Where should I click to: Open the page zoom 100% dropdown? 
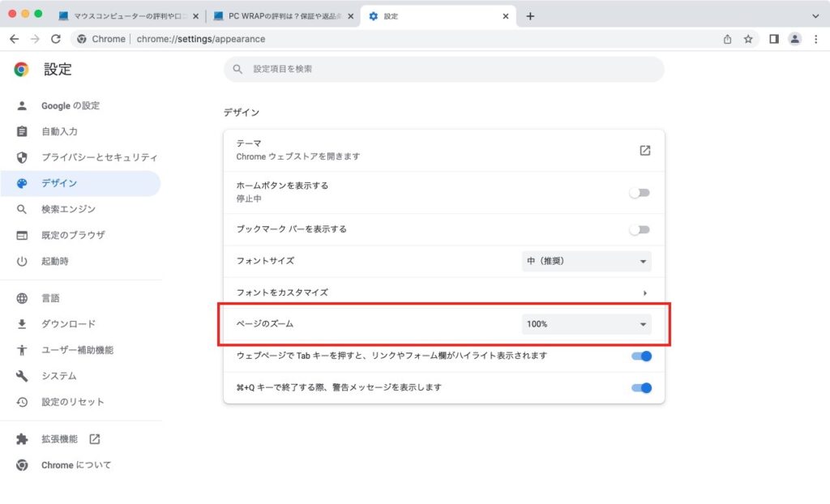pyautogui.click(x=586, y=324)
